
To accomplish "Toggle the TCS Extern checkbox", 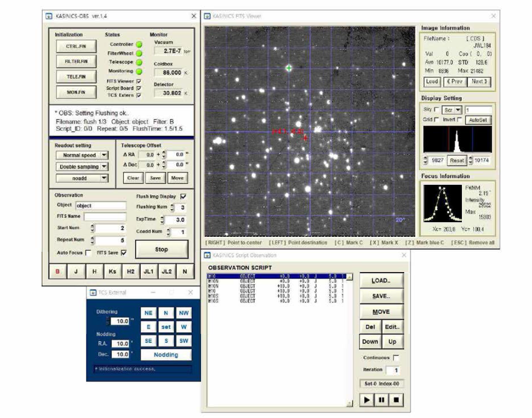I will pyautogui.click(x=138, y=95).
